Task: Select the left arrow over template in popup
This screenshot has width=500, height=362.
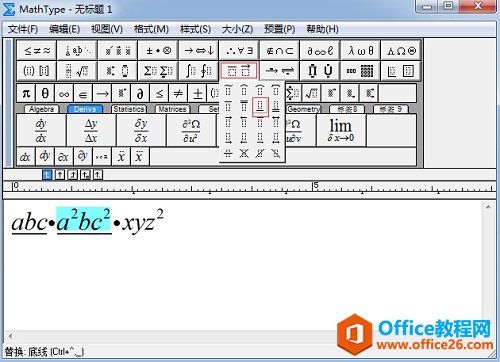Action: click(x=244, y=122)
